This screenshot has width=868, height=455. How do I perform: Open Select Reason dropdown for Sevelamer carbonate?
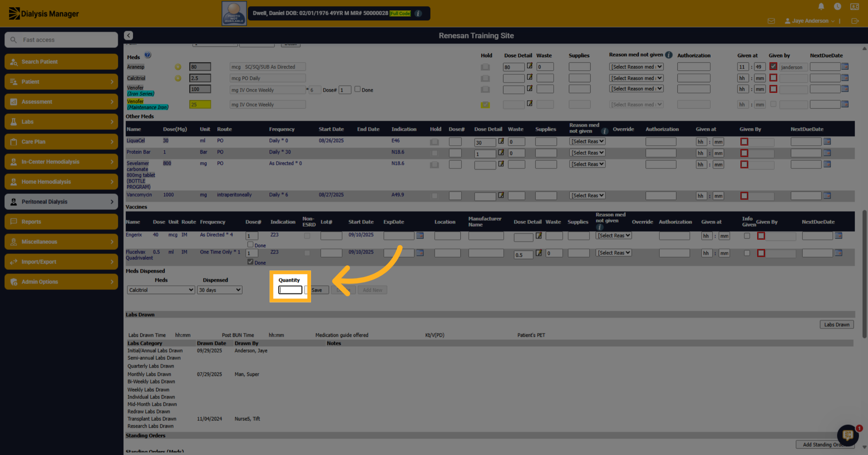point(587,164)
